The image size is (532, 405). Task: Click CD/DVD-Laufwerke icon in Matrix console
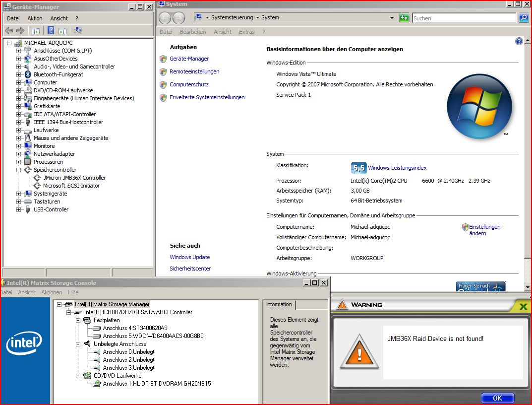click(x=87, y=376)
